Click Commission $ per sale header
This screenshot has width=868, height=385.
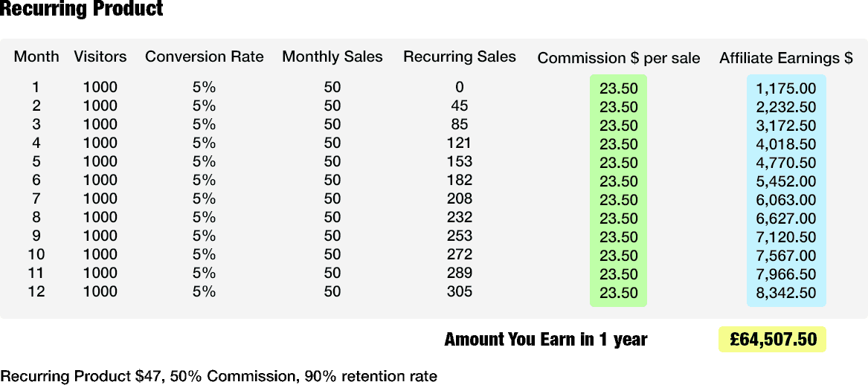tap(619, 58)
